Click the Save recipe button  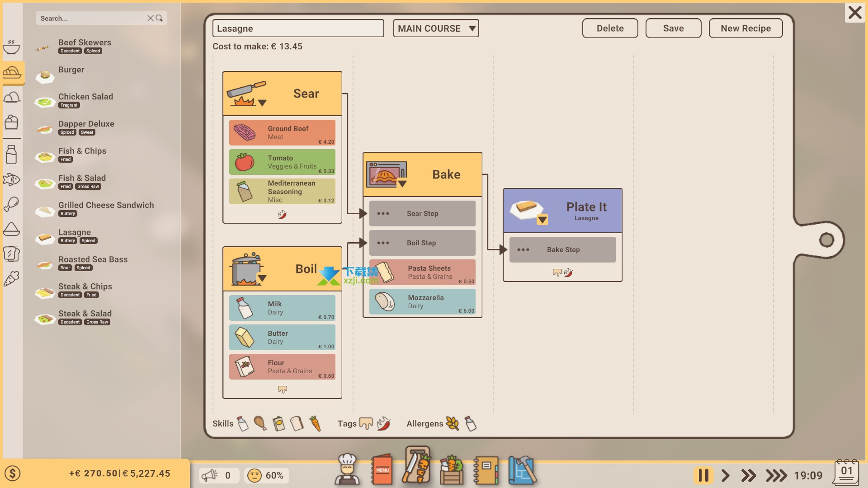click(x=672, y=28)
